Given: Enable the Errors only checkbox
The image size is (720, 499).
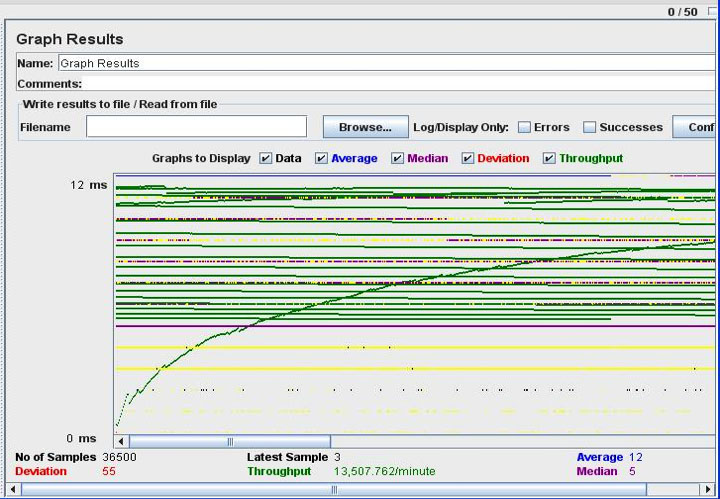Looking at the screenshot, I should click(x=524, y=127).
